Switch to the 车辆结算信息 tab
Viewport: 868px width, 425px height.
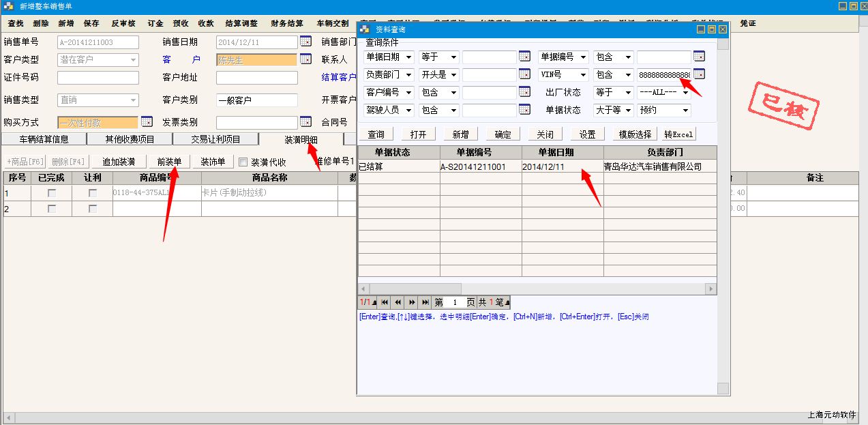click(x=44, y=140)
